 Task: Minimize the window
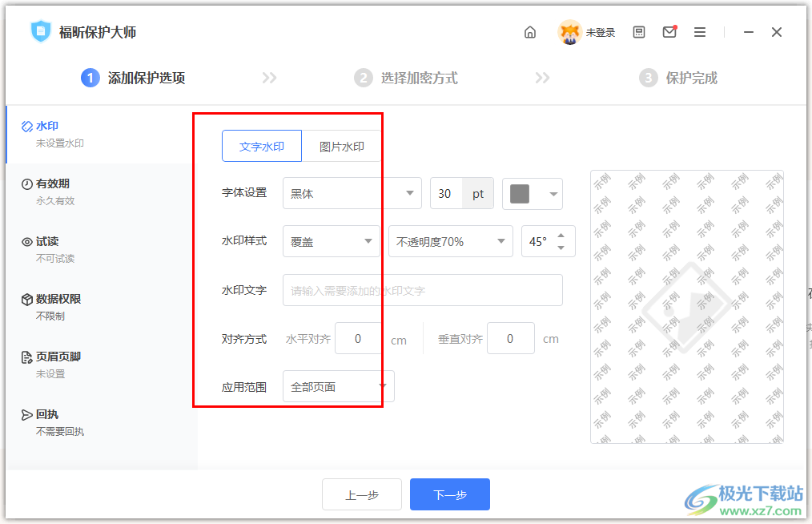(x=748, y=32)
